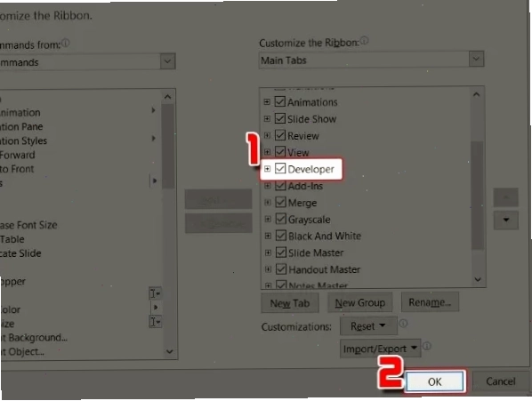Toggle the Developer checkbox
The image size is (532, 401).
tap(280, 168)
